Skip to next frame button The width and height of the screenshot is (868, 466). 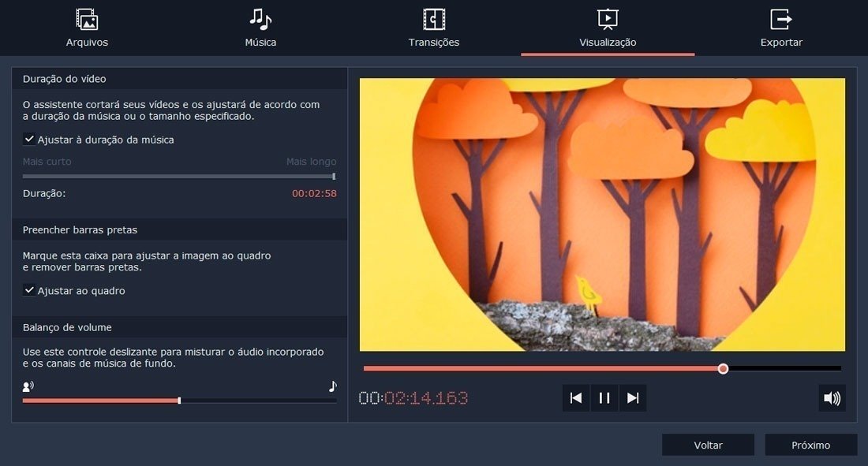(x=633, y=398)
